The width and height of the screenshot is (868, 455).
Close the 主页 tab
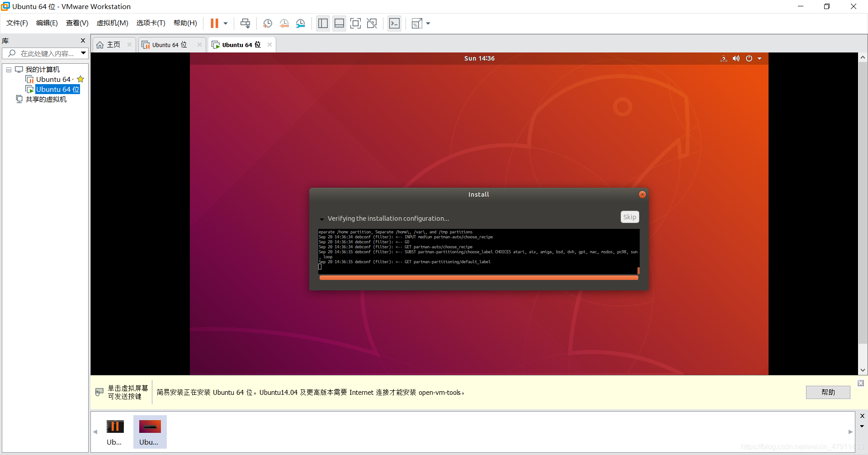tap(129, 44)
